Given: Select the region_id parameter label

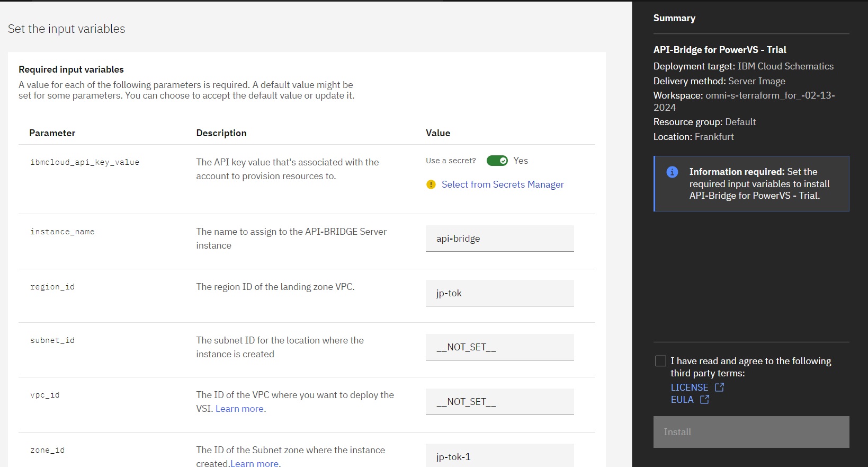Looking at the screenshot, I should coord(52,287).
